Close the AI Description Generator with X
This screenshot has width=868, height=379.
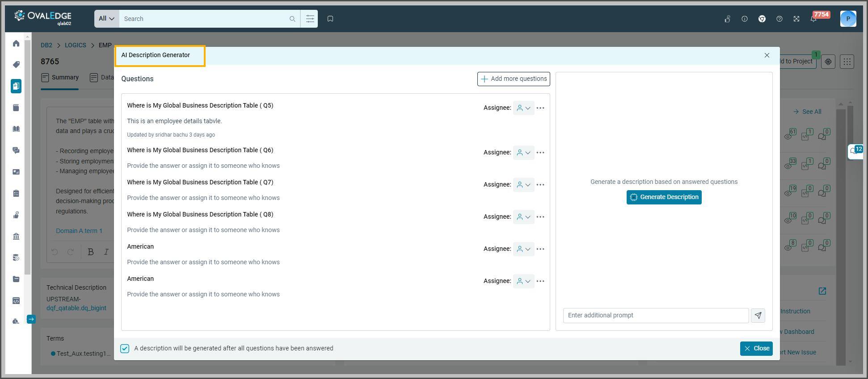[x=767, y=55]
